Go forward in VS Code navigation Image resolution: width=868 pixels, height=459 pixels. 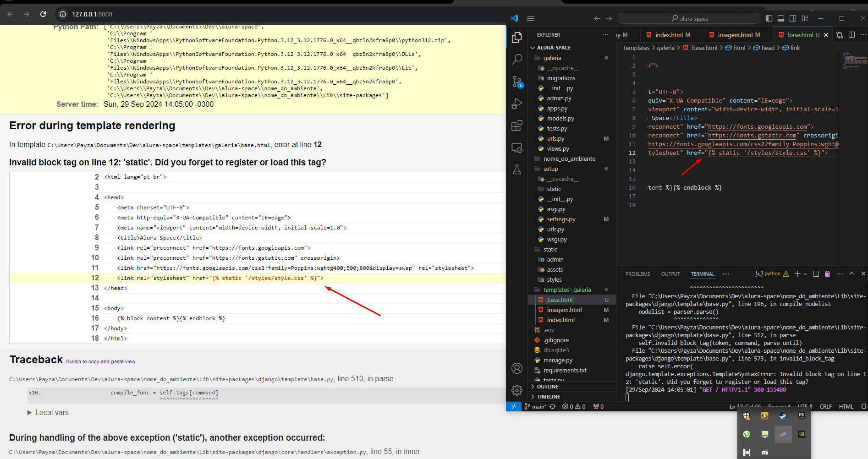point(609,18)
